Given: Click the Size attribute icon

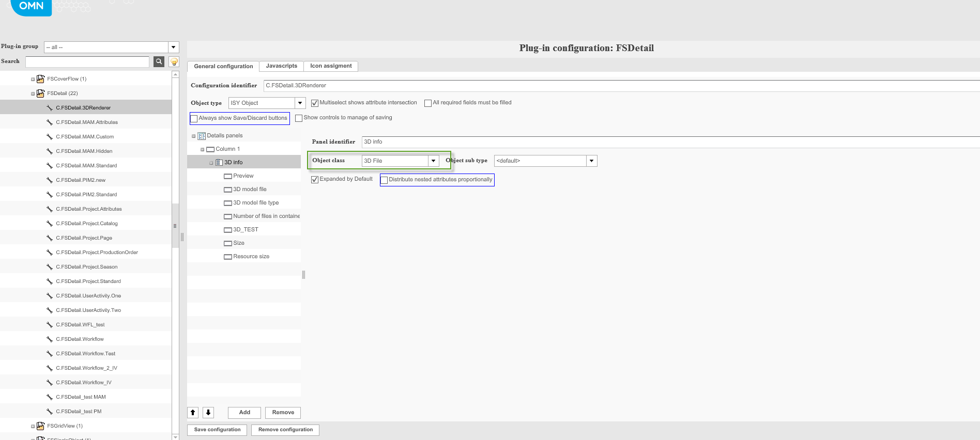Looking at the screenshot, I should (x=228, y=243).
